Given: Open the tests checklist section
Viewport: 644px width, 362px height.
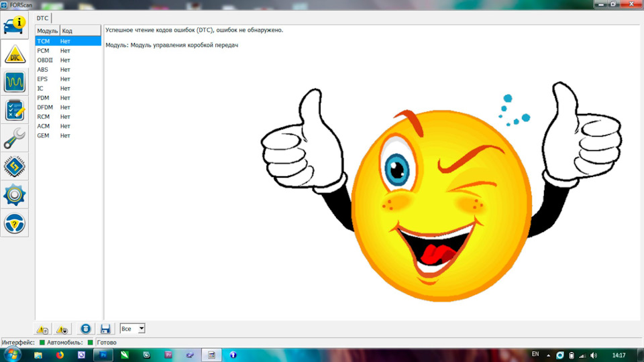Looking at the screenshot, I should pyautogui.click(x=14, y=110).
